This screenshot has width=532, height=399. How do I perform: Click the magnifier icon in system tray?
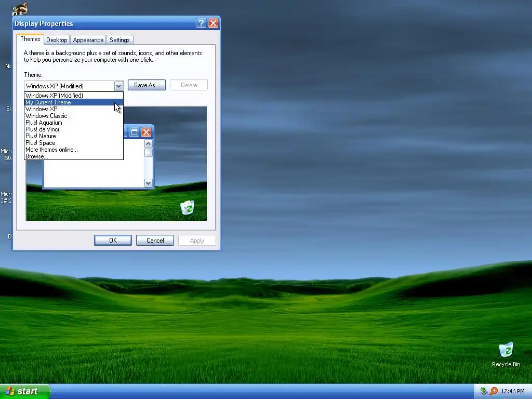pyautogui.click(x=494, y=391)
